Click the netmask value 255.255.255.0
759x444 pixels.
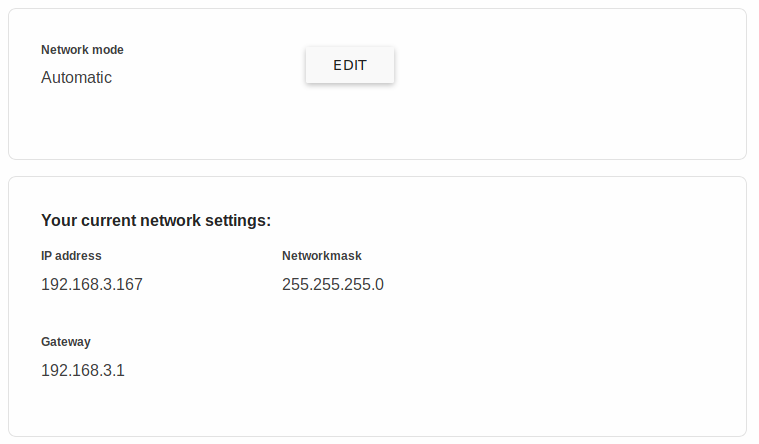coord(333,284)
